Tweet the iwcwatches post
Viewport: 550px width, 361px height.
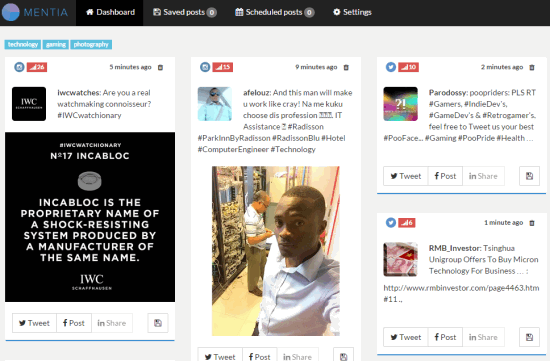pos(34,323)
